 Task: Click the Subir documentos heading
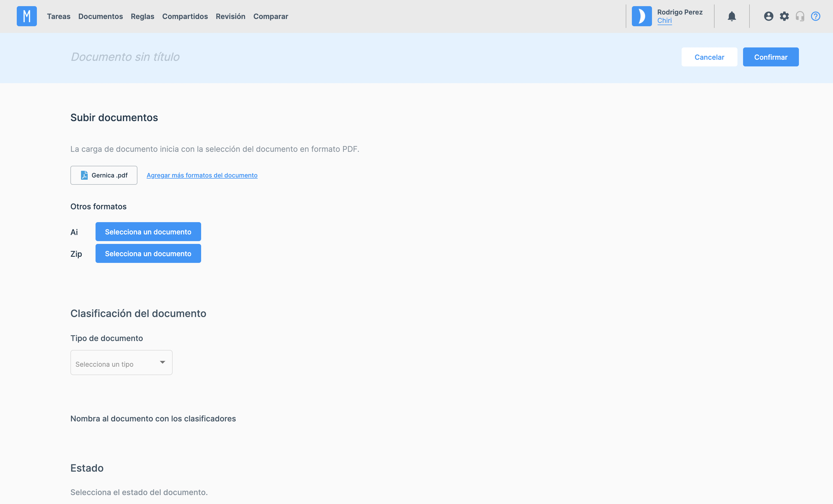coord(114,117)
